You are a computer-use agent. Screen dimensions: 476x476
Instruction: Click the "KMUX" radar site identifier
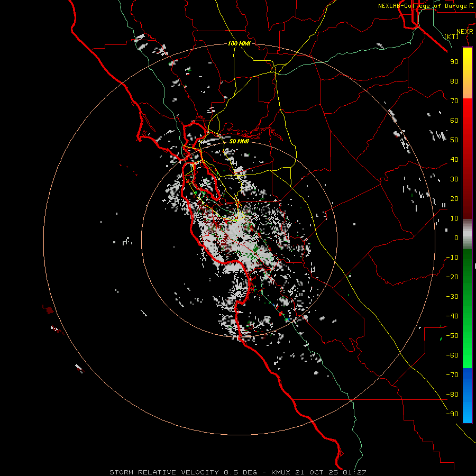281,472
